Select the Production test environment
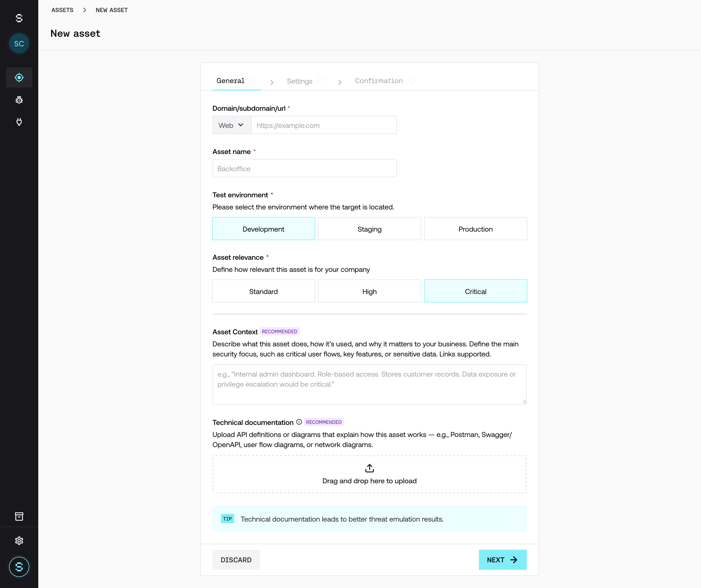The image size is (701, 588). 475,229
